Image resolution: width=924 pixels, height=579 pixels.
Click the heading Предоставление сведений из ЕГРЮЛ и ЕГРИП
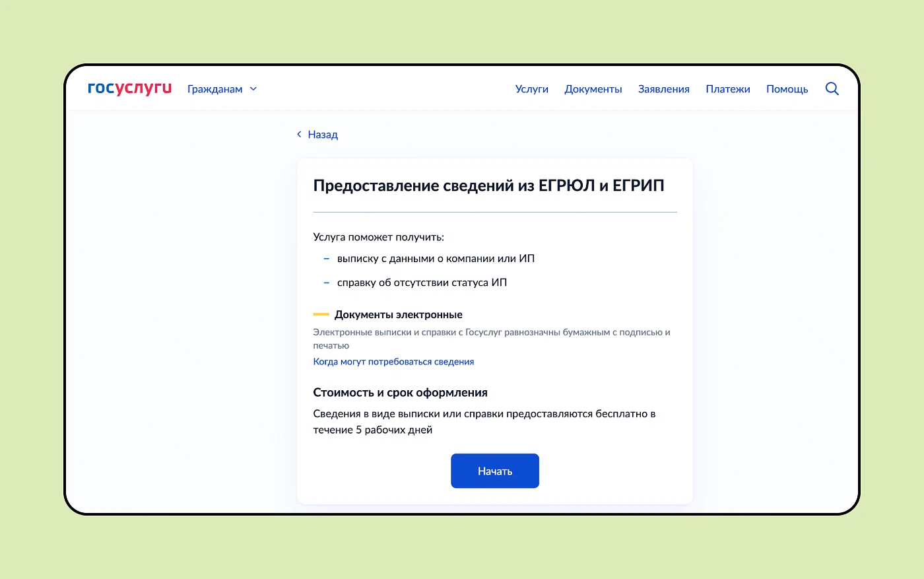click(x=488, y=186)
